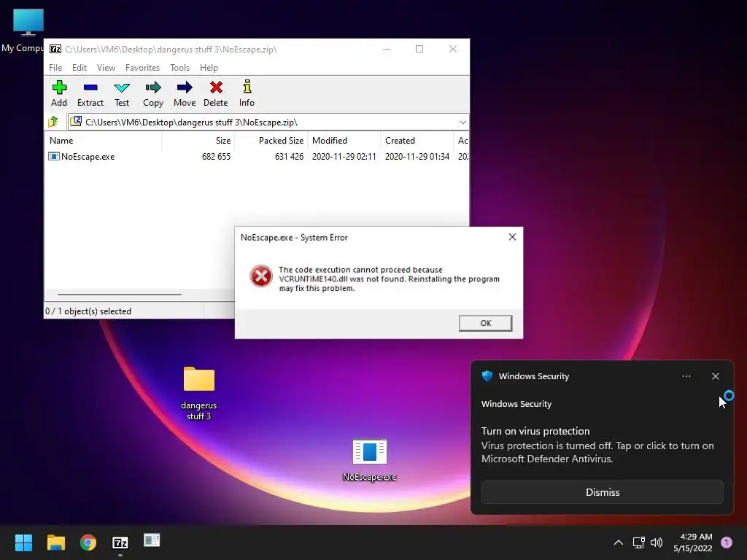747x560 pixels.
Task: Click the packed size value 631 426
Action: (x=289, y=157)
